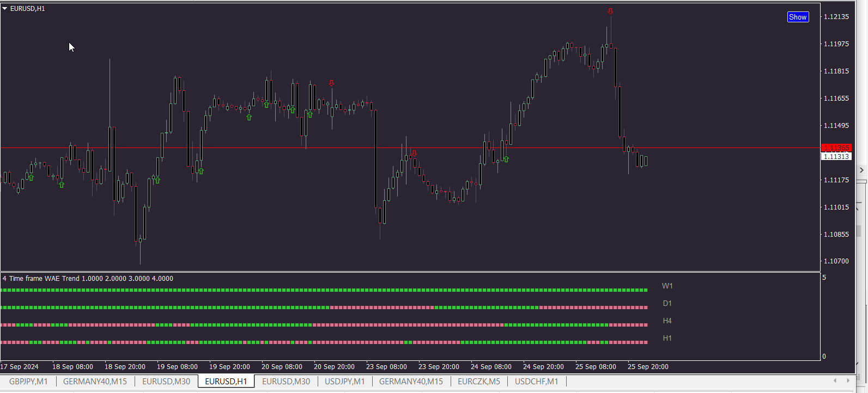This screenshot has width=868, height=393.
Task: Click the 19 Sep 08:00 time label
Action: (x=177, y=367)
